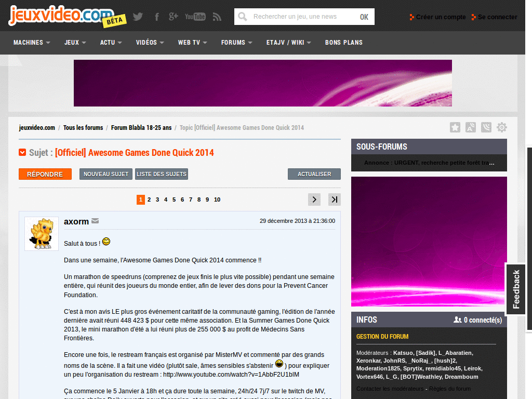Open the Twitter icon in header
532x399 pixels.
point(138,17)
